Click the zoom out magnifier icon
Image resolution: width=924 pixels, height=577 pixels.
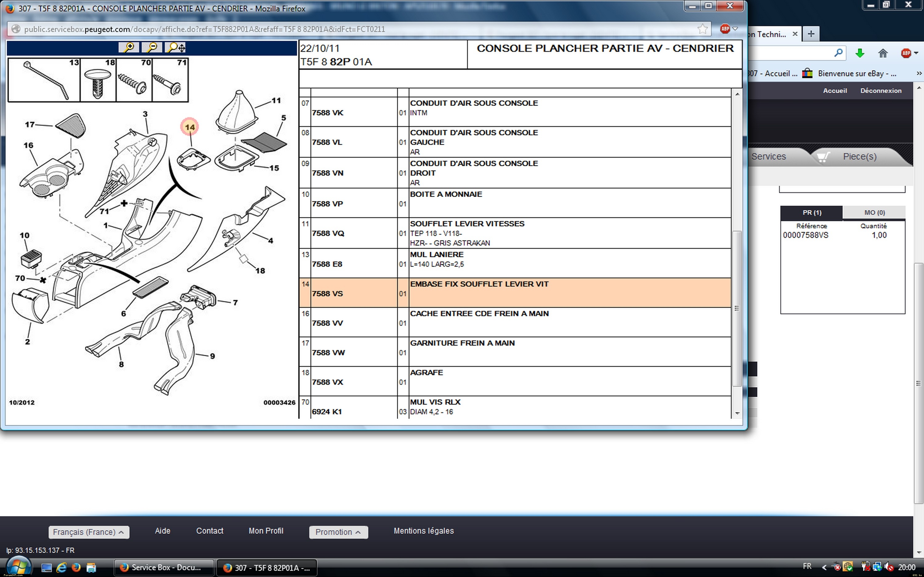pos(152,47)
